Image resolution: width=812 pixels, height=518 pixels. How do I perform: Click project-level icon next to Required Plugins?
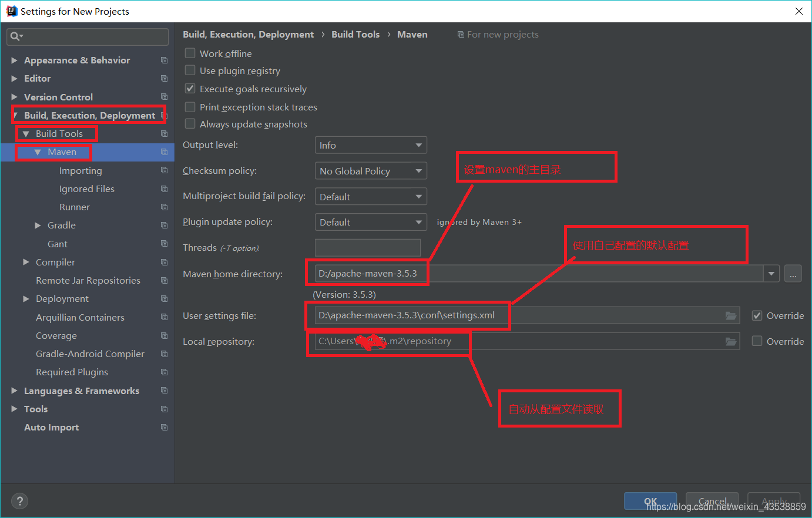(164, 372)
